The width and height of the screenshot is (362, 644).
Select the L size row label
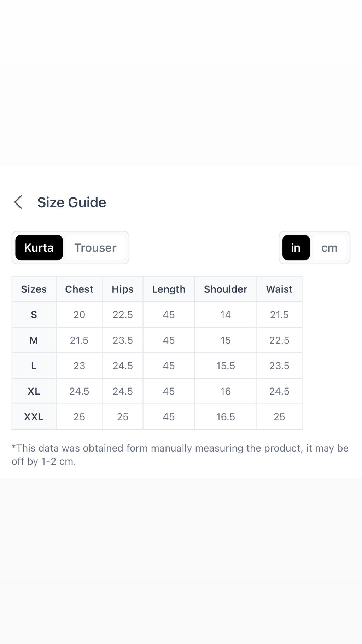point(34,366)
